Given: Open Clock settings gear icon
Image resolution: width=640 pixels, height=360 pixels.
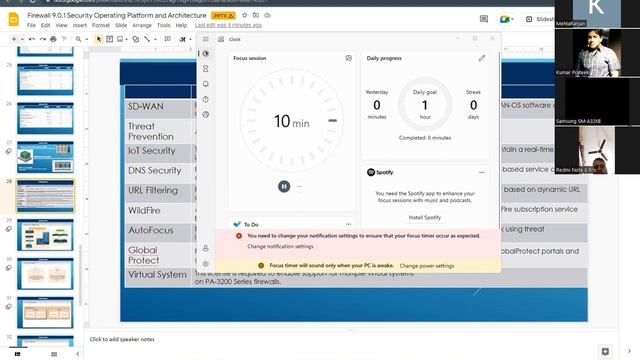Looking at the screenshot, I should point(206,264).
